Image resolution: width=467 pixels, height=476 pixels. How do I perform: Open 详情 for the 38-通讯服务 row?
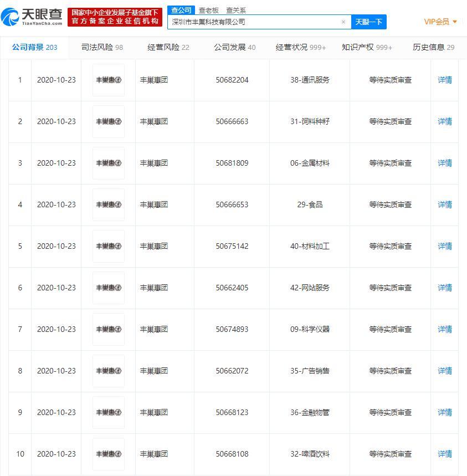coord(445,80)
